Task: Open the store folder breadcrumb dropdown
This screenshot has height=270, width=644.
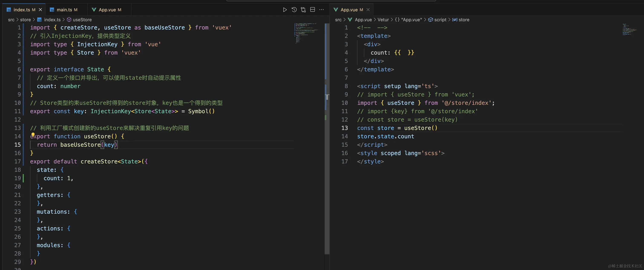Action: pos(25,20)
